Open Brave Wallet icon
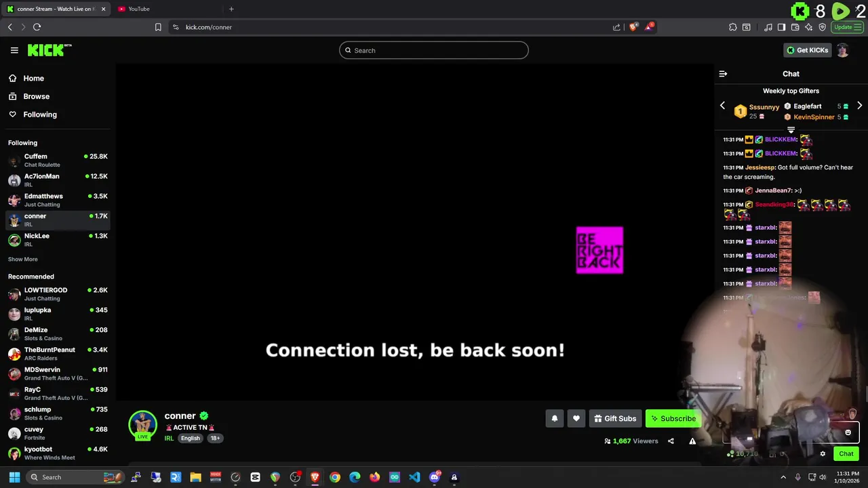Viewport: 868px width, 488px height. pyautogui.click(x=795, y=27)
